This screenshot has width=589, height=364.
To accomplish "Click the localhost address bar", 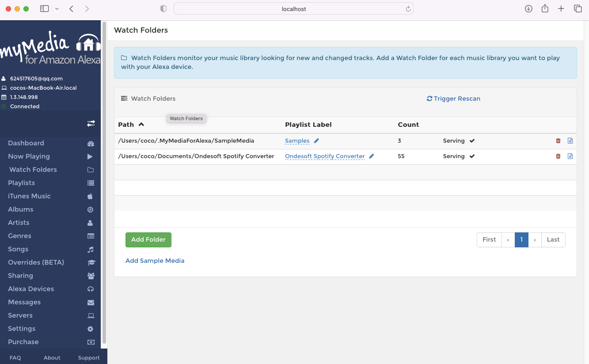I will (293, 9).
